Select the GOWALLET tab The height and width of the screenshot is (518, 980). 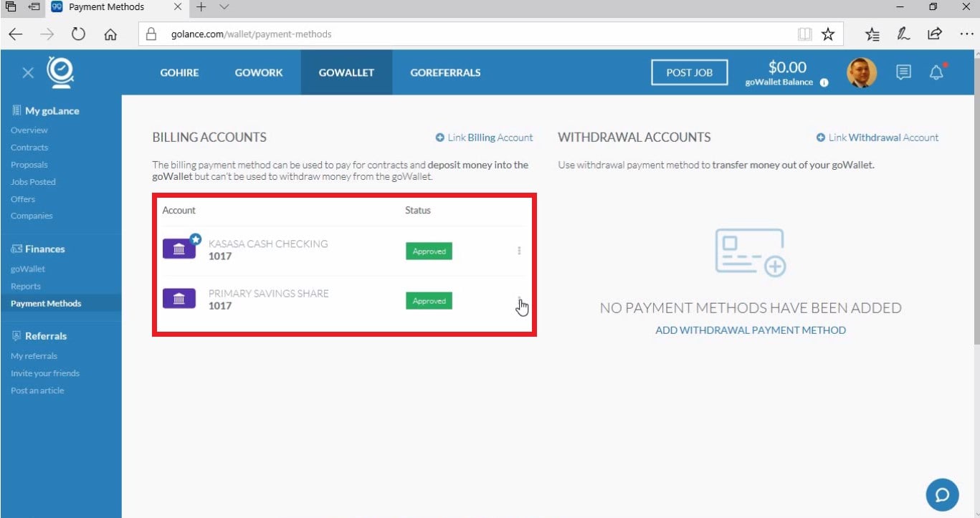(346, 72)
